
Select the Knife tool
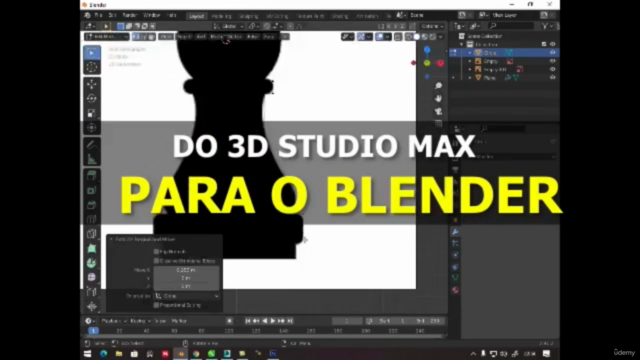click(x=92, y=234)
